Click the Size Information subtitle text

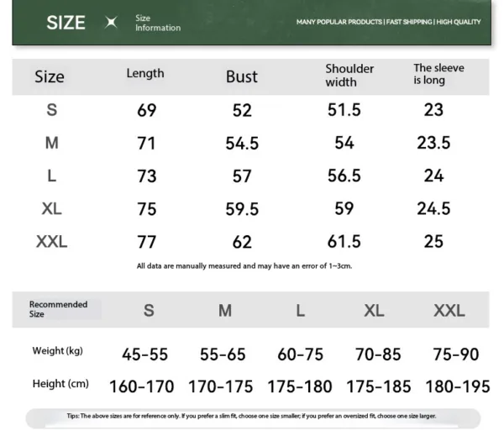click(157, 23)
